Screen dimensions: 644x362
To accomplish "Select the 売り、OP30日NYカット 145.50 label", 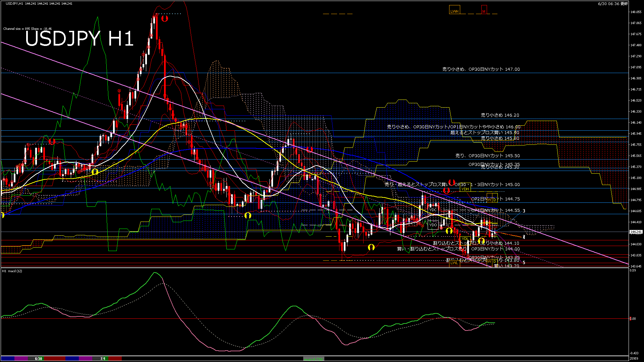I will 487,156.
